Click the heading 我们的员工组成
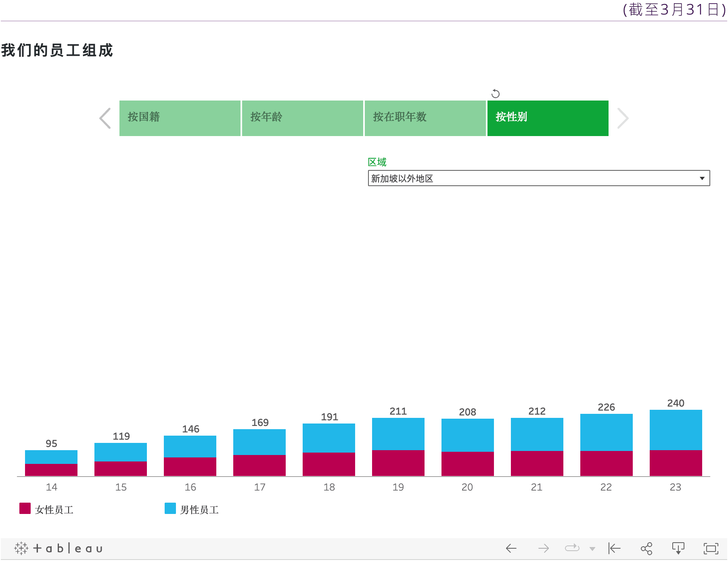The width and height of the screenshot is (728, 562). pos(57,50)
